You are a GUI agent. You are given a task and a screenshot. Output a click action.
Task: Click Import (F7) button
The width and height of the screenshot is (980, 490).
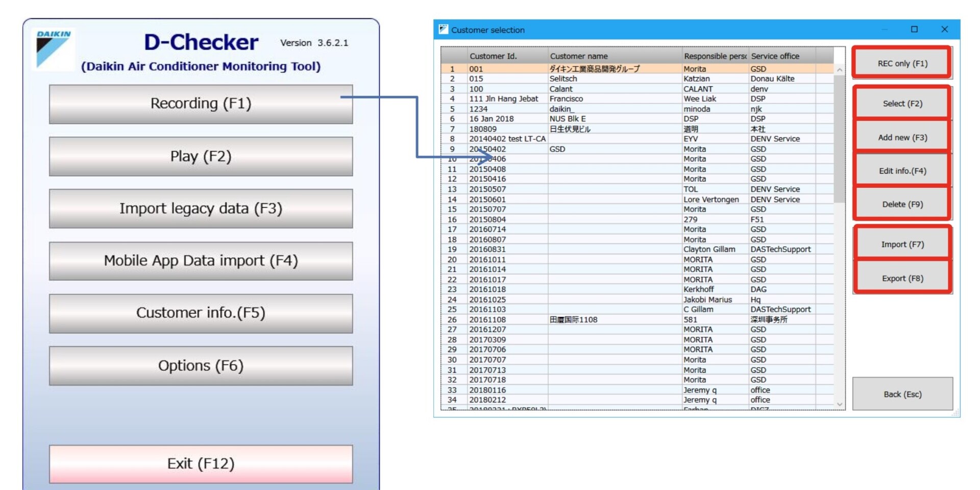point(902,244)
